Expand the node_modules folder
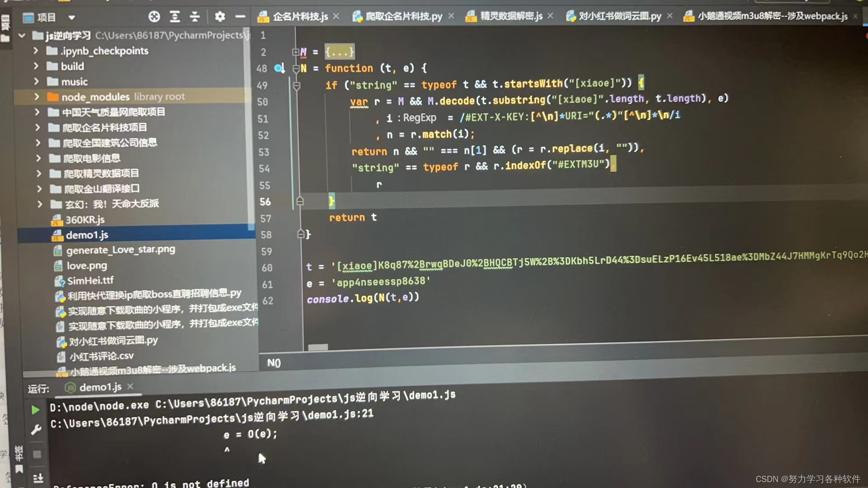The image size is (868, 488). point(37,97)
